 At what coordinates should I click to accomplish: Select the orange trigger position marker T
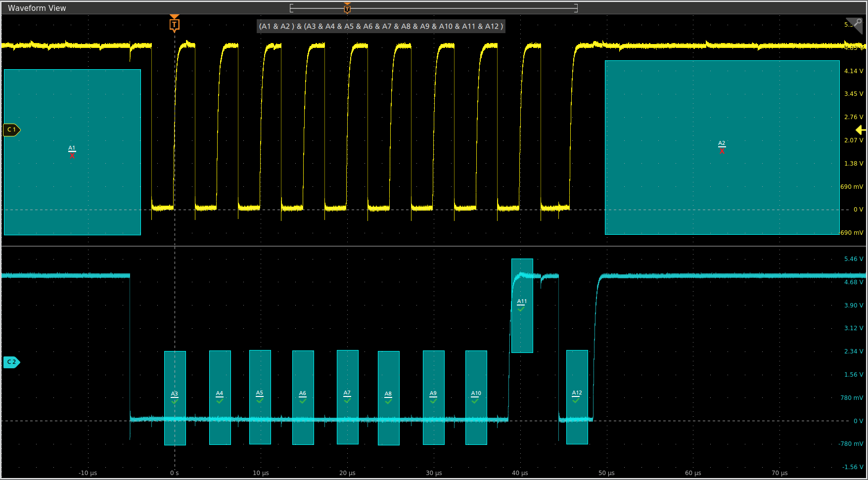coord(174,24)
